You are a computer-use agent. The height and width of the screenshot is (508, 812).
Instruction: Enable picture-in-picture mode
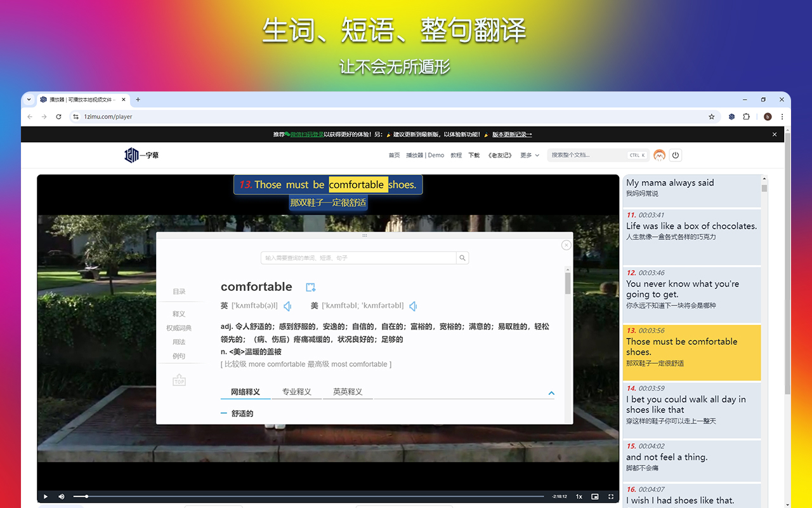pos(594,496)
